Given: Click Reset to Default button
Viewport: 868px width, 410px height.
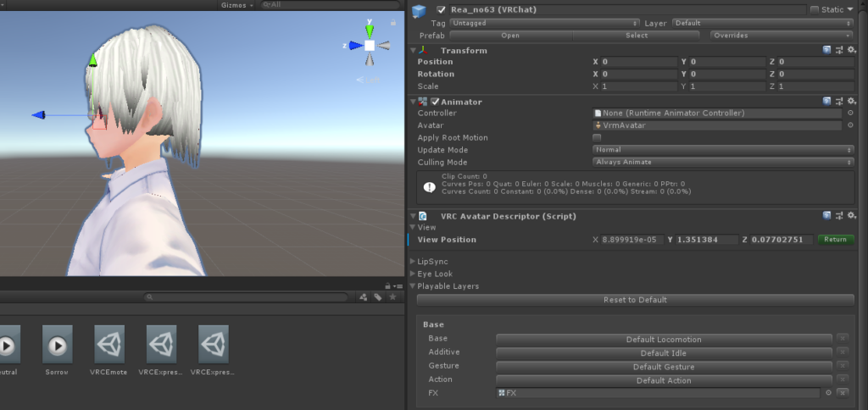Looking at the screenshot, I should point(635,300).
